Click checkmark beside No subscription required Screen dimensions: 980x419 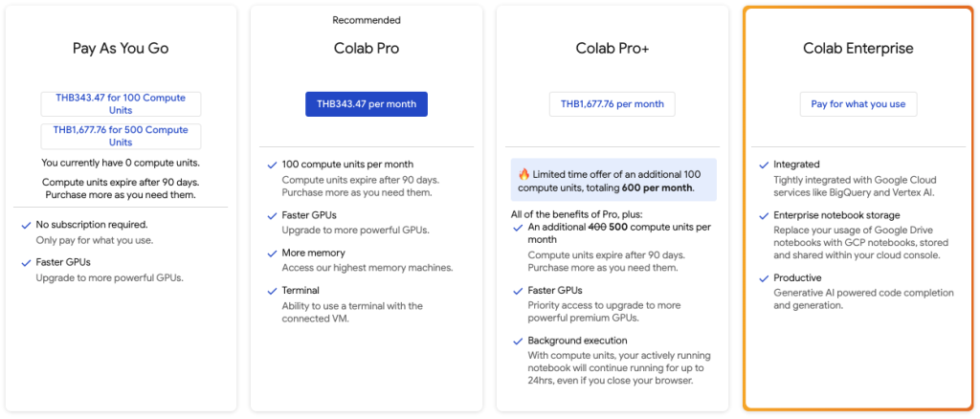click(x=26, y=225)
